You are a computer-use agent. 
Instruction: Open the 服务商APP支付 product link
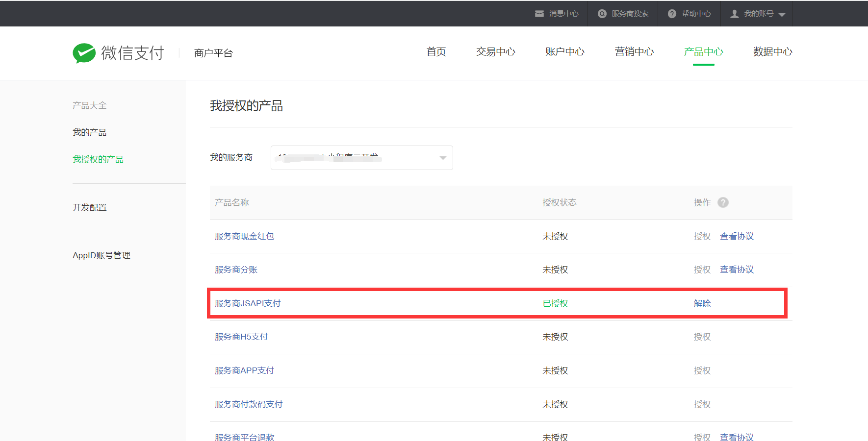tap(244, 370)
